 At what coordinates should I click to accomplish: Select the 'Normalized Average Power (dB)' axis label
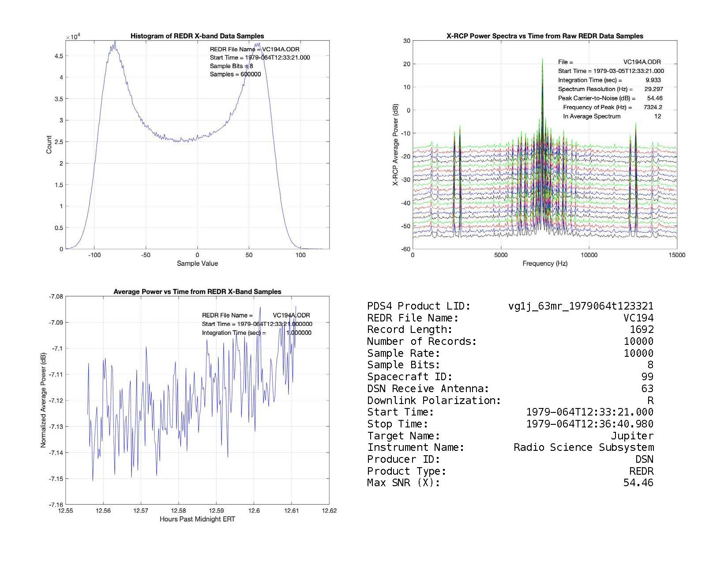pyautogui.click(x=43, y=401)
